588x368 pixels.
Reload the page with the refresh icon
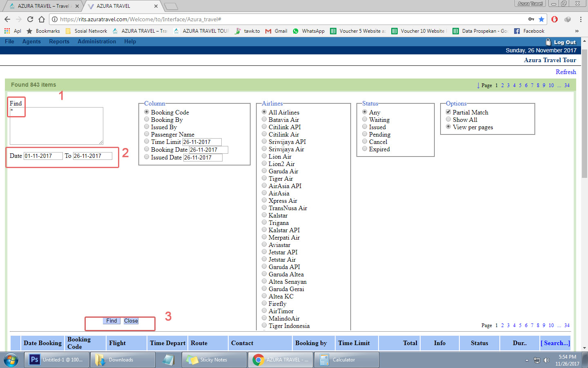30,19
